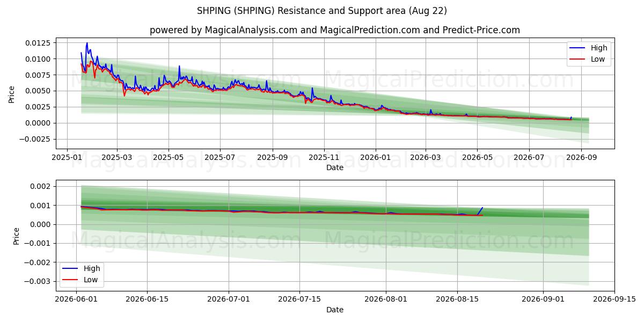Click the top chart x-axis label '2025-05'
Viewport: 644px width, 322px height.
pos(169,158)
